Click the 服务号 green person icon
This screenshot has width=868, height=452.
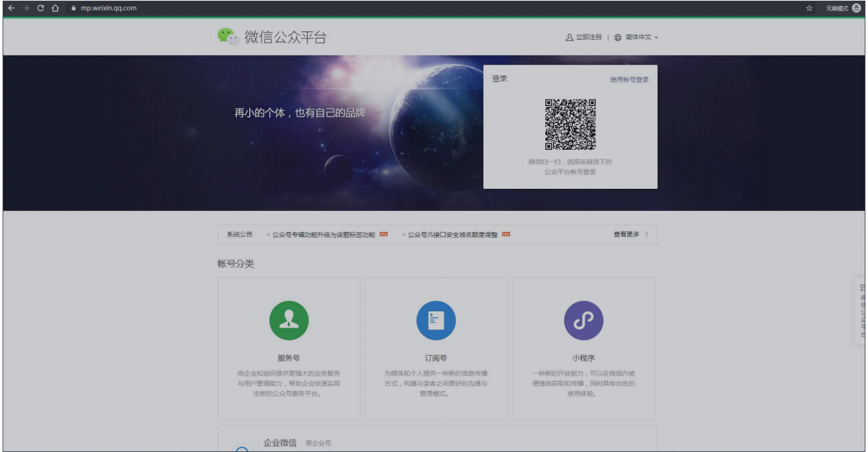click(289, 321)
